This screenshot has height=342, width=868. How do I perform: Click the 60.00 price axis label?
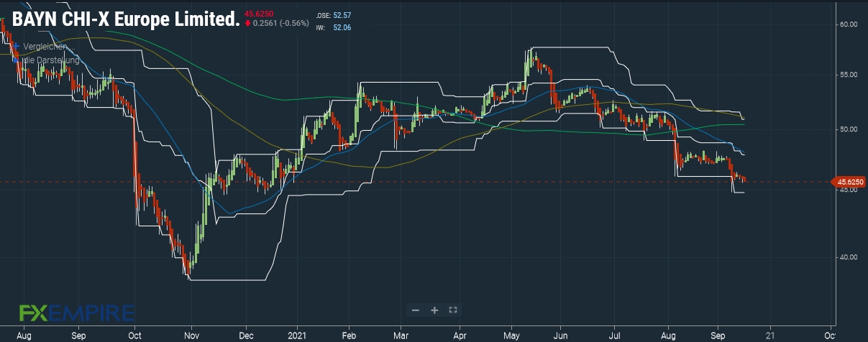(849, 24)
